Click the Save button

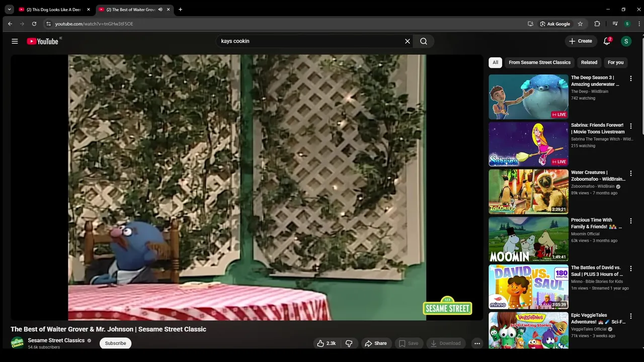click(x=409, y=343)
